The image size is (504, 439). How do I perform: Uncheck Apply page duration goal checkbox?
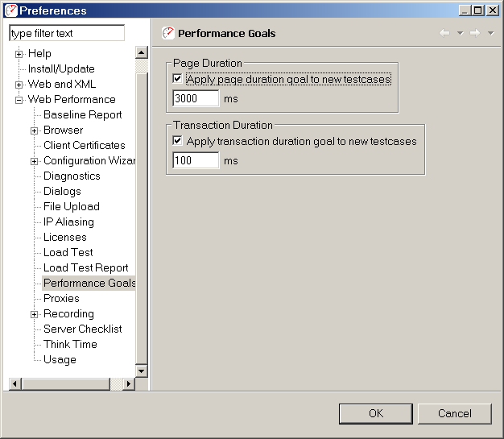pyautogui.click(x=177, y=79)
